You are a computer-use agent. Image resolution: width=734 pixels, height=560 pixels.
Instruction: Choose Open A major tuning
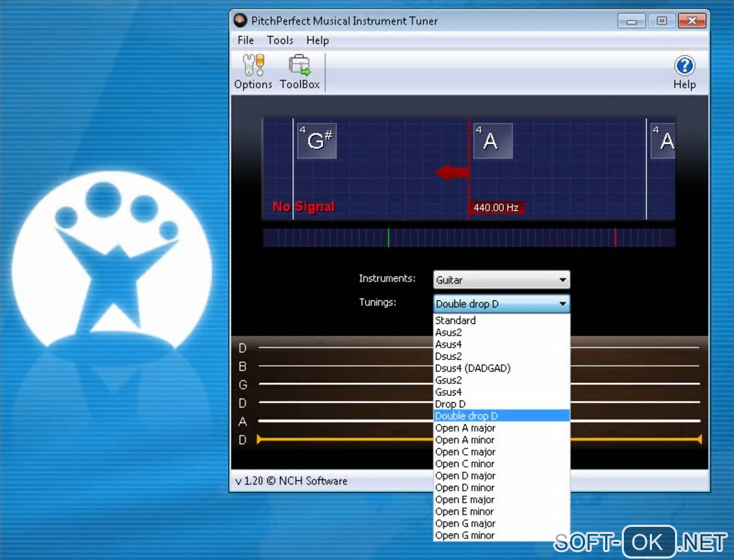(502, 428)
